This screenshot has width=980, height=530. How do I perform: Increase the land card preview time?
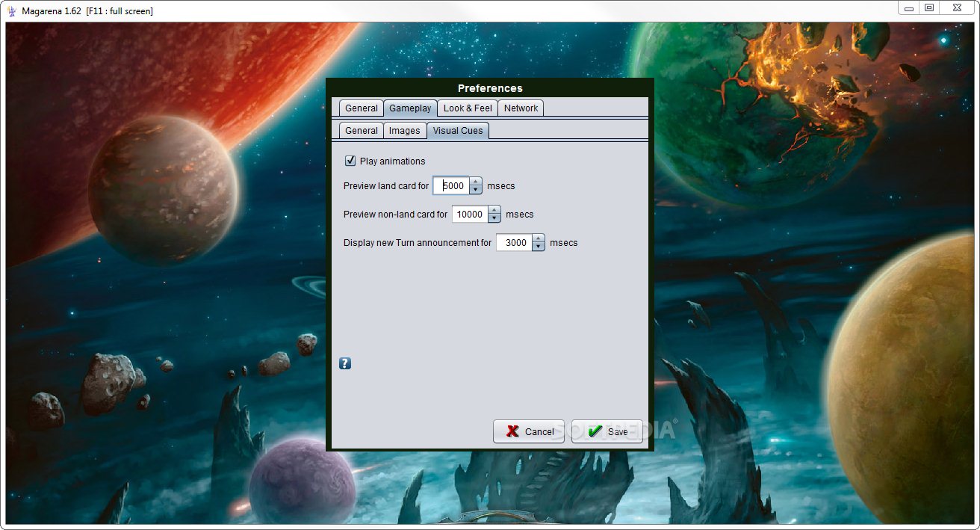(x=476, y=181)
